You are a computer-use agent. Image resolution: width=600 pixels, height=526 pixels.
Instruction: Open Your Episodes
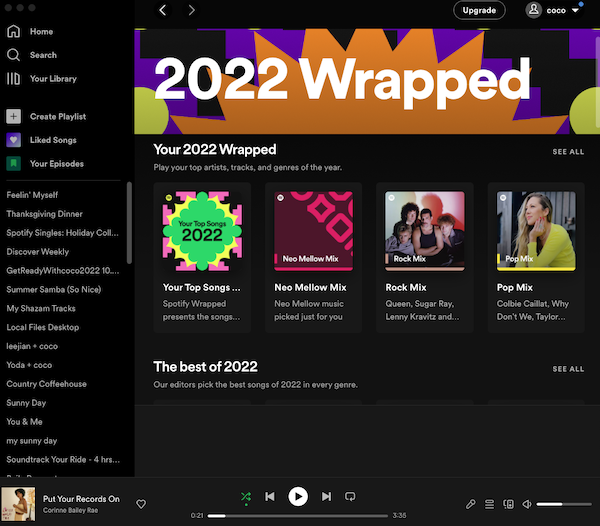56,164
